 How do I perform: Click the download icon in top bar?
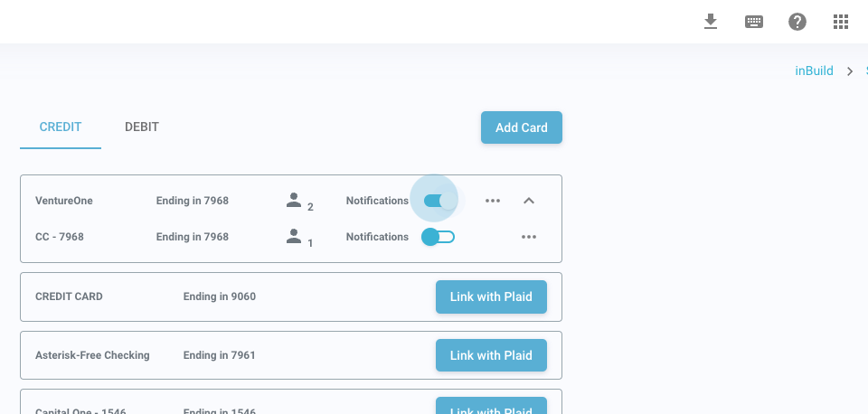(711, 22)
